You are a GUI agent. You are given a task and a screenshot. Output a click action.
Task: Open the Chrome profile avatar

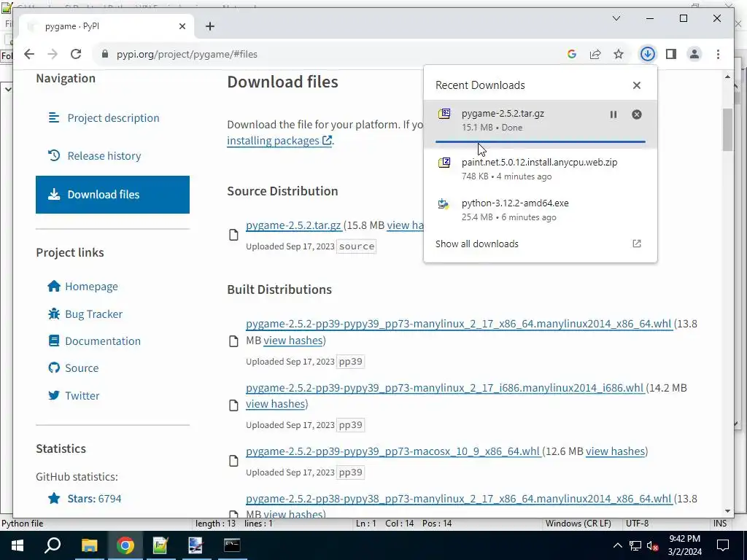694,54
